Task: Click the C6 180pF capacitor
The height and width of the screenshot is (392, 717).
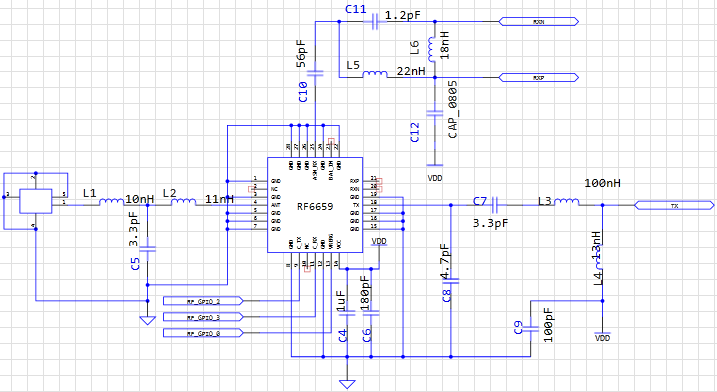Action: 371,313
